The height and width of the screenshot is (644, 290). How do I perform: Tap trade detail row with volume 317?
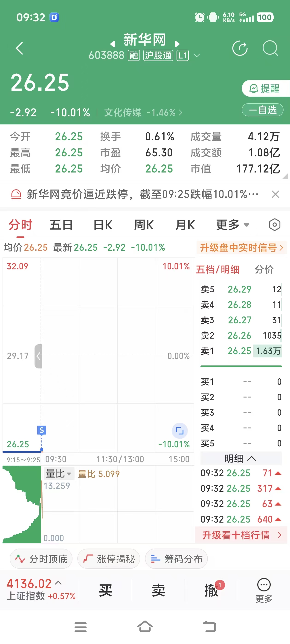pyautogui.click(x=241, y=488)
